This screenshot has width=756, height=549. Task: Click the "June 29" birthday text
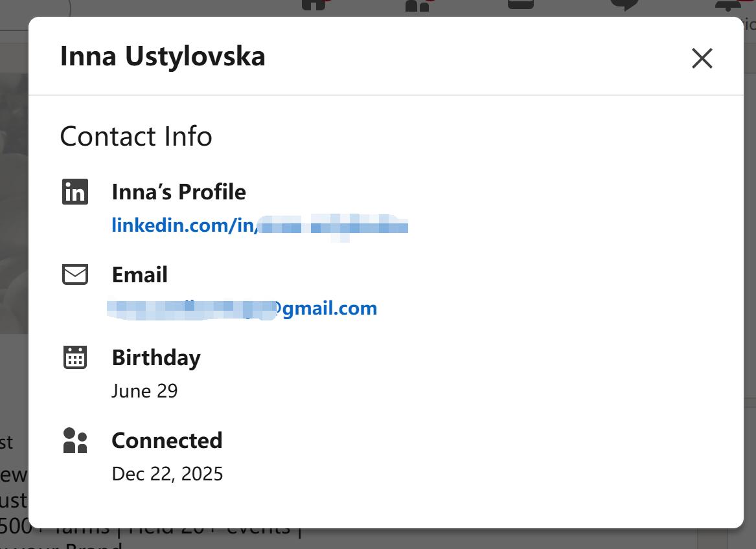click(145, 391)
